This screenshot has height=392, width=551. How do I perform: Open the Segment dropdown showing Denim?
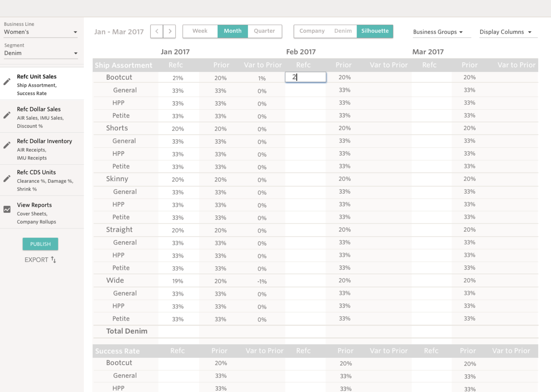[x=40, y=53]
